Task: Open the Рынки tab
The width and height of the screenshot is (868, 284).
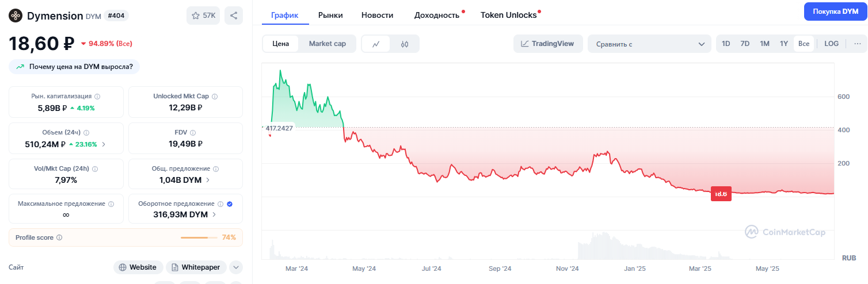Action: [x=330, y=15]
